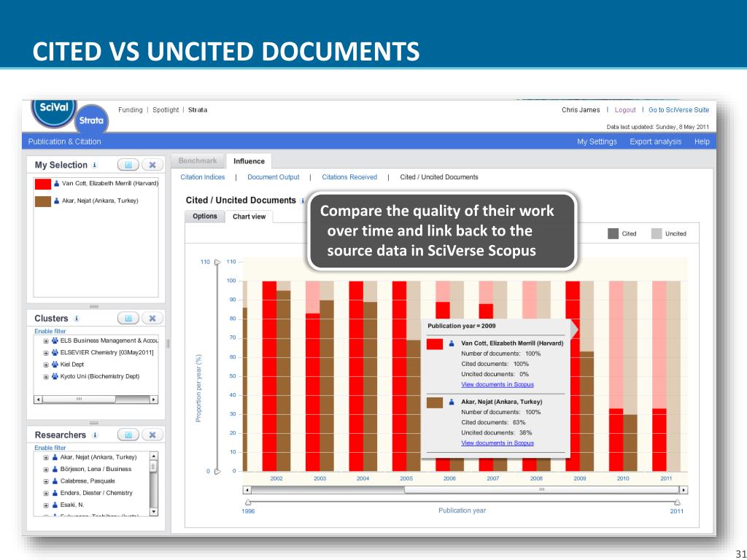The width and height of the screenshot is (747, 560).
Task: Click the Cited legend entry
Action: [622, 234]
